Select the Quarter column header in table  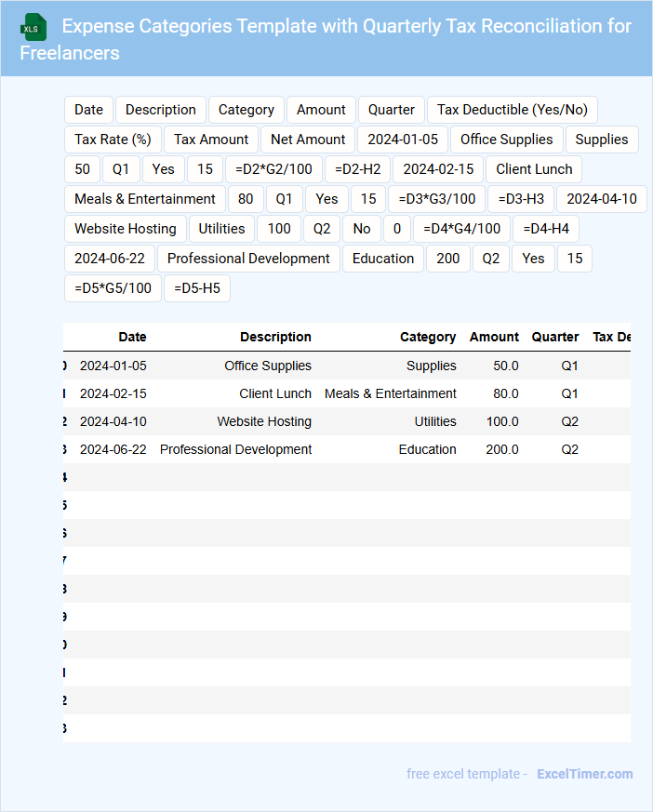pyautogui.click(x=555, y=337)
